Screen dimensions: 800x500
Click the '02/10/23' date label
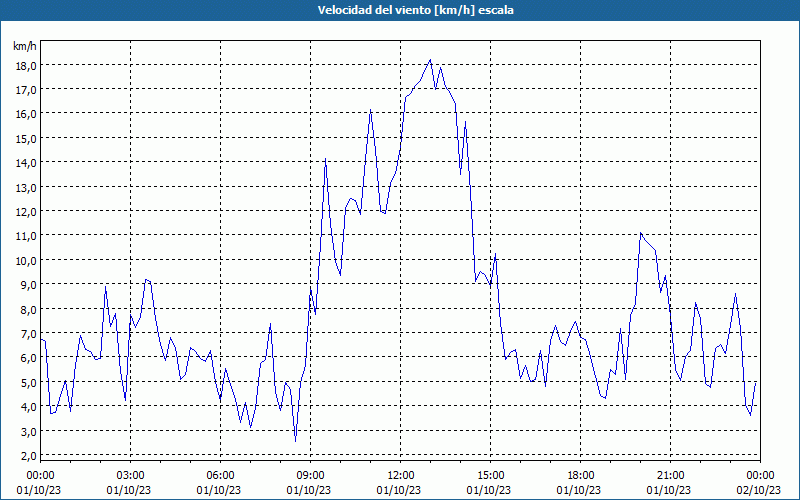point(759,490)
